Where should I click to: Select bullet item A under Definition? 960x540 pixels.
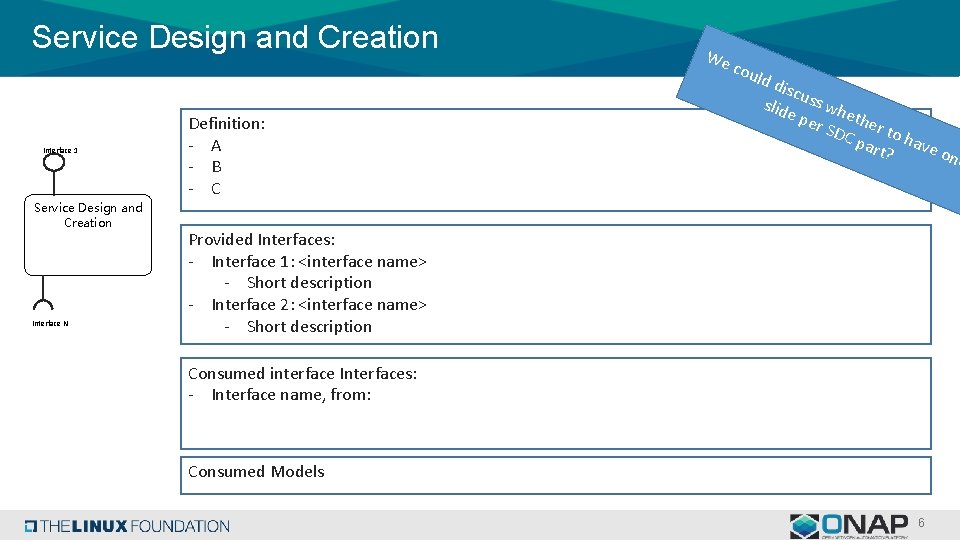pyautogui.click(x=216, y=146)
